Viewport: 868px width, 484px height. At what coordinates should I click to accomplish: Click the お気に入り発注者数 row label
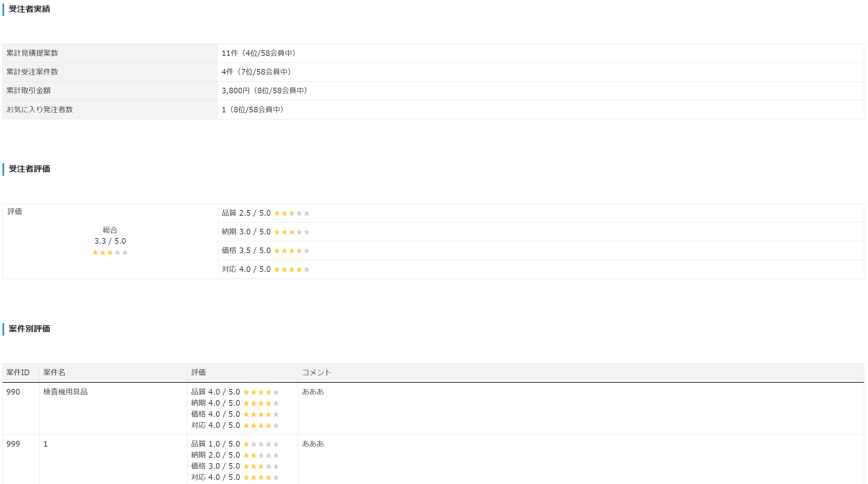click(x=39, y=110)
